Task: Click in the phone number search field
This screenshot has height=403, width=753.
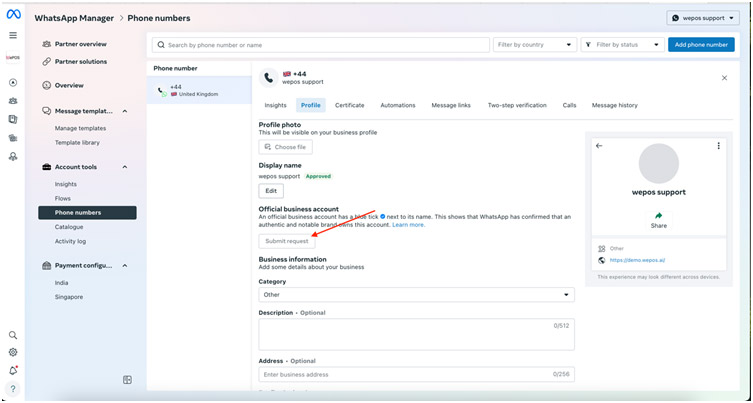Action: (321, 45)
